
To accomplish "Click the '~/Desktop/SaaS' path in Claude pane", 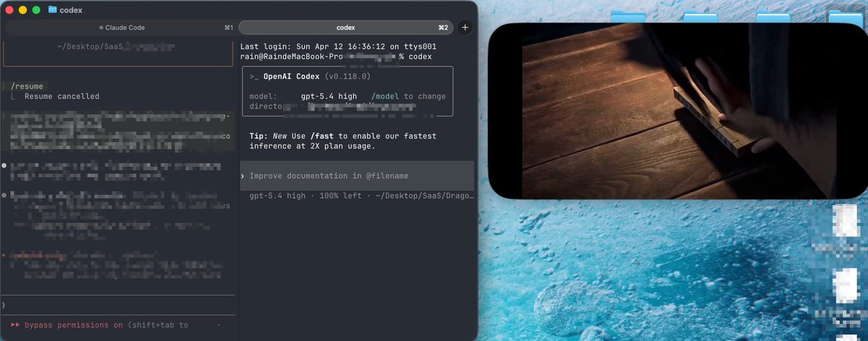I will coord(90,46).
